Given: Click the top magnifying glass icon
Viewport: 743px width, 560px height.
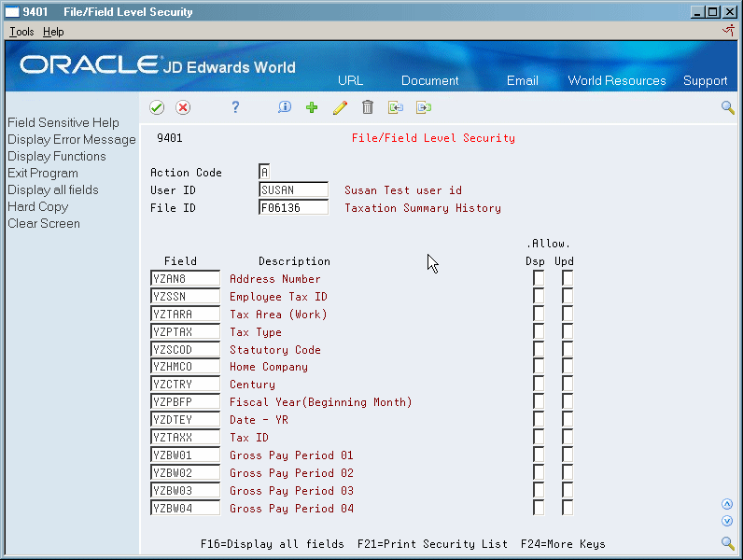Looking at the screenshot, I should [x=728, y=107].
